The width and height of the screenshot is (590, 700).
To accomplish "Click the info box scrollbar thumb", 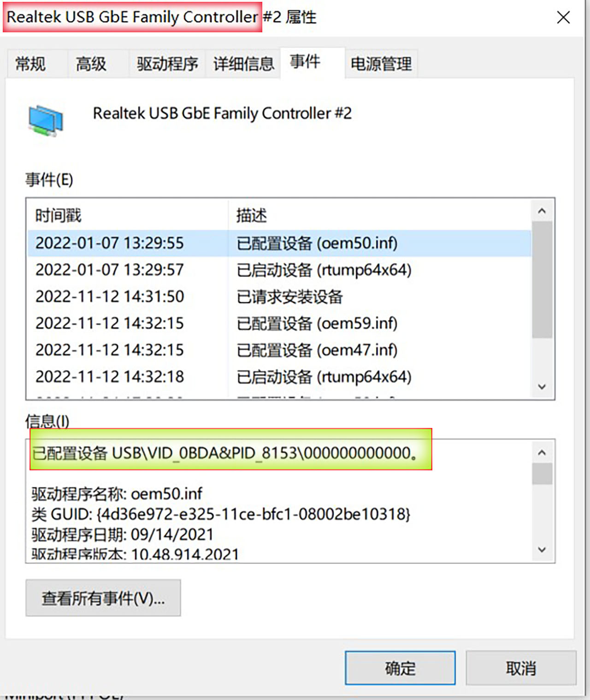I will 542,474.
